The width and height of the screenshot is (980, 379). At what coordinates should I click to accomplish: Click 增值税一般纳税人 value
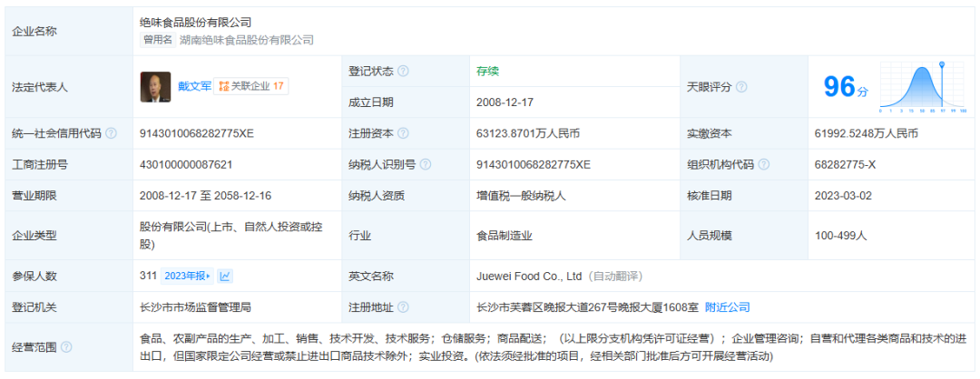pos(521,196)
